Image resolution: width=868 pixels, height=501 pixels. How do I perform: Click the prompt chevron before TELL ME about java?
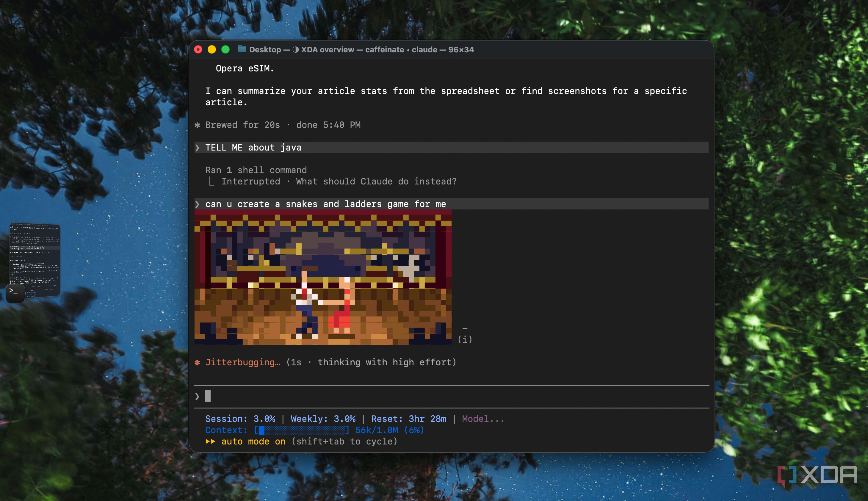197,148
